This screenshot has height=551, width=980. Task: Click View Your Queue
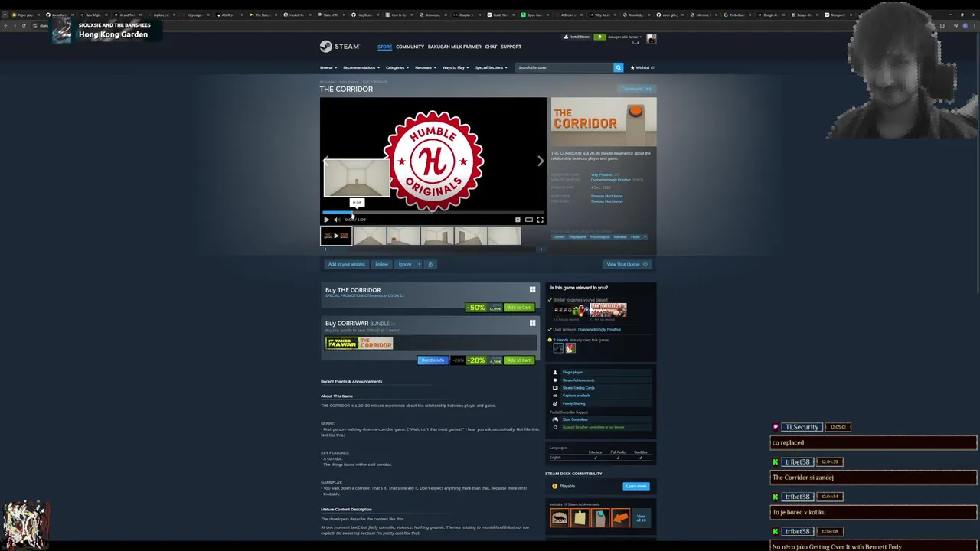click(627, 264)
